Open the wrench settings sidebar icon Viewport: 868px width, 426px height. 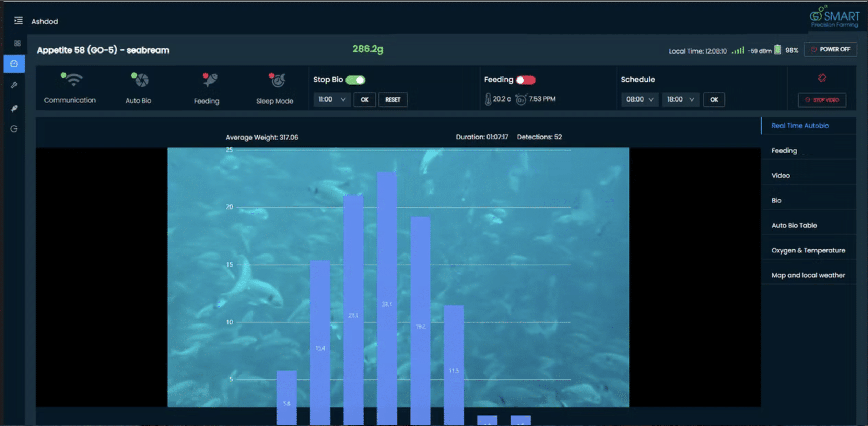pyautogui.click(x=14, y=85)
